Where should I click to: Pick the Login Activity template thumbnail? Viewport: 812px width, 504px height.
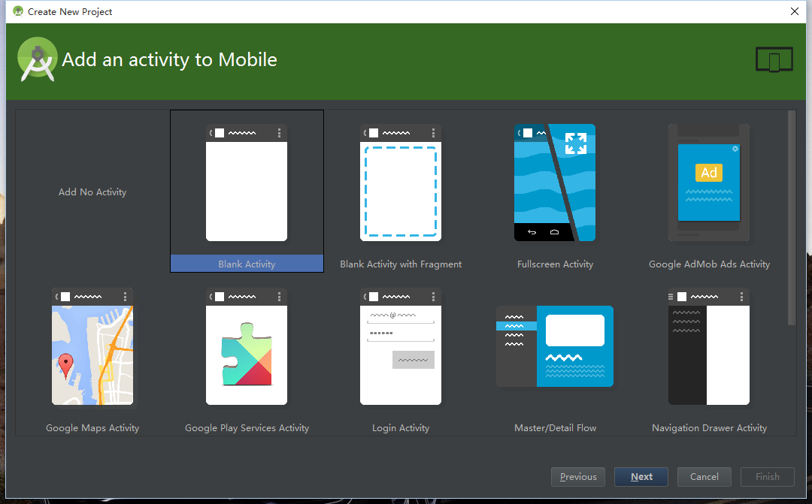[x=401, y=347]
